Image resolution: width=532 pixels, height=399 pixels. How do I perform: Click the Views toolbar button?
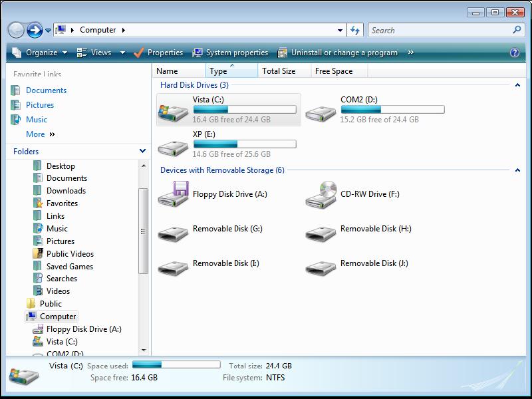pyautogui.click(x=94, y=53)
